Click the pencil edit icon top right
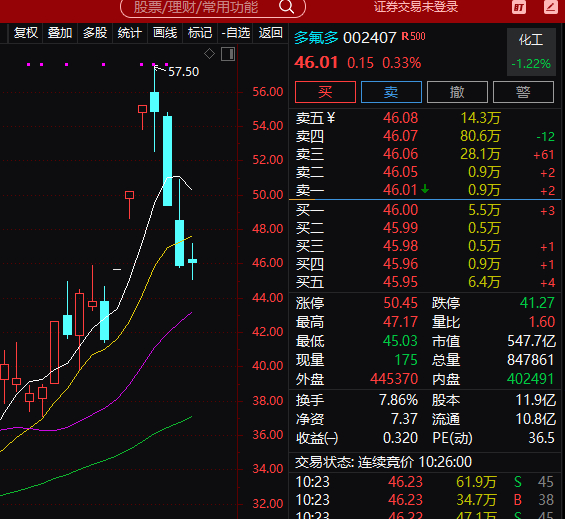This screenshot has width=565, height=519. (551, 7)
